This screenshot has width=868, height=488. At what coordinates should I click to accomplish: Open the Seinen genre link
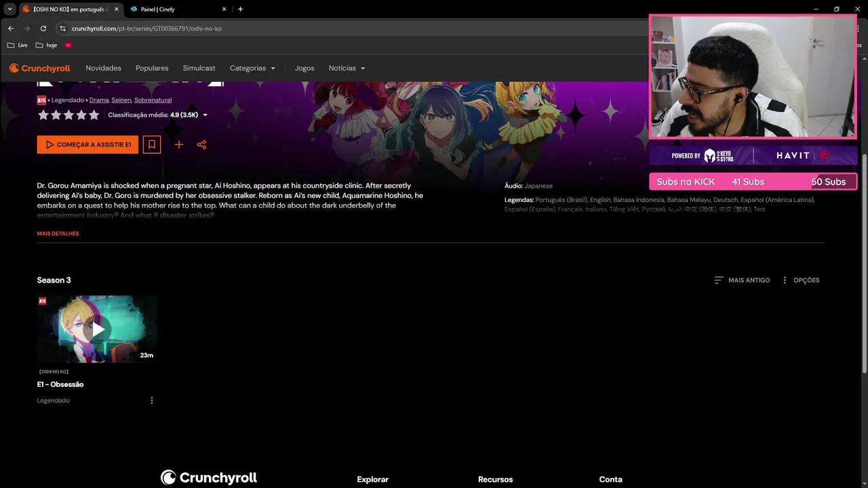click(x=121, y=100)
